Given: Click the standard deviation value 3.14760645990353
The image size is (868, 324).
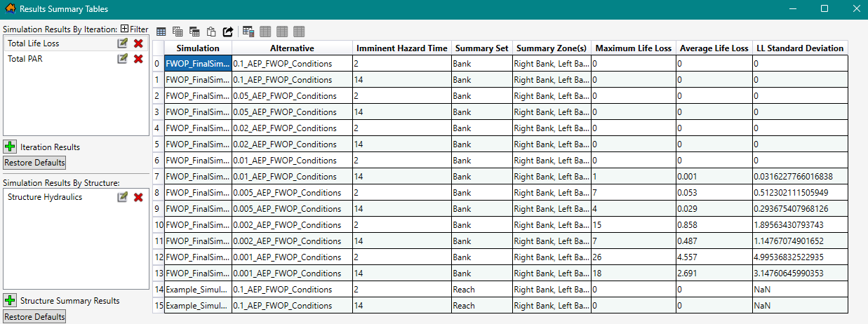Looking at the screenshot, I should tap(800, 274).
